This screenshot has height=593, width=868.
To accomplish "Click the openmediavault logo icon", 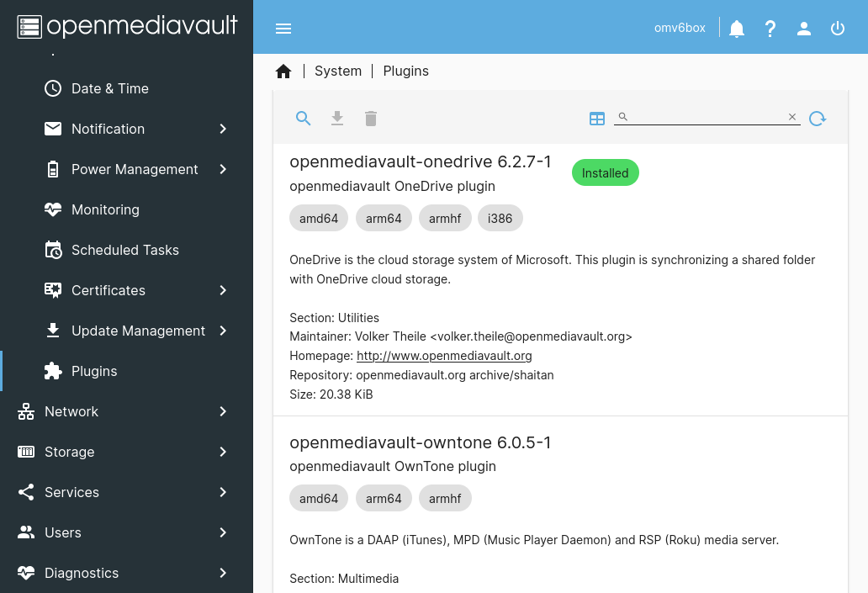I will coord(29,27).
